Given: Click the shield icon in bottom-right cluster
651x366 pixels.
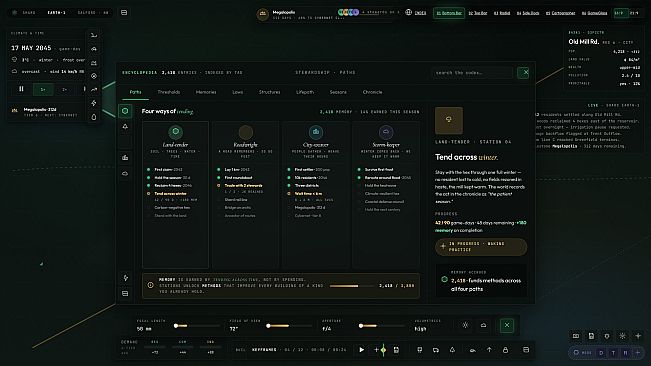Looking at the screenshot, I should (x=607, y=336).
